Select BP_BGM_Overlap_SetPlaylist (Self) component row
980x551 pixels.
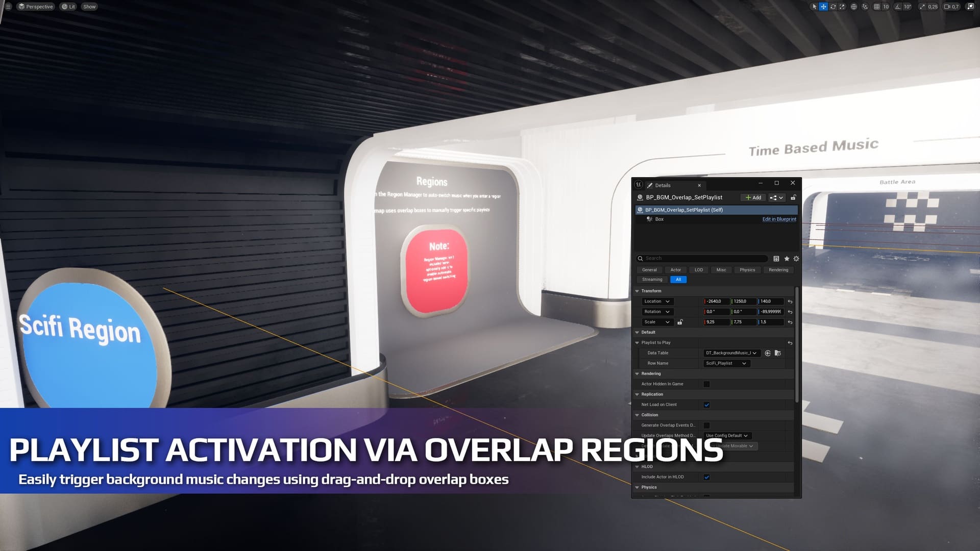pos(716,210)
